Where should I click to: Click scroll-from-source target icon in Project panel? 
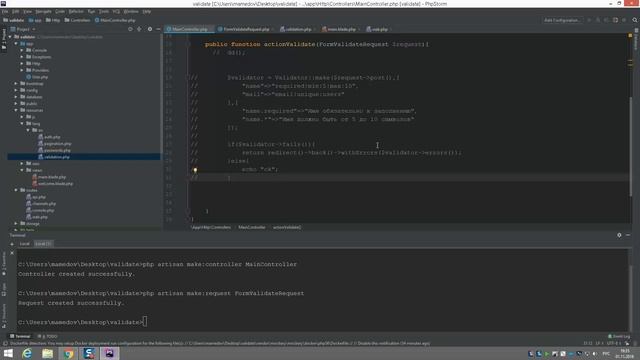(130, 29)
